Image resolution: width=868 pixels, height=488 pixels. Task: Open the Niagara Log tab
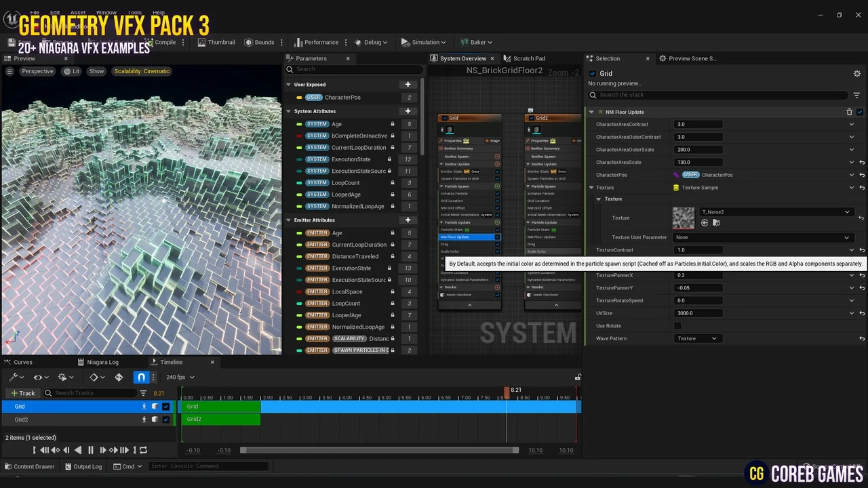click(x=102, y=362)
